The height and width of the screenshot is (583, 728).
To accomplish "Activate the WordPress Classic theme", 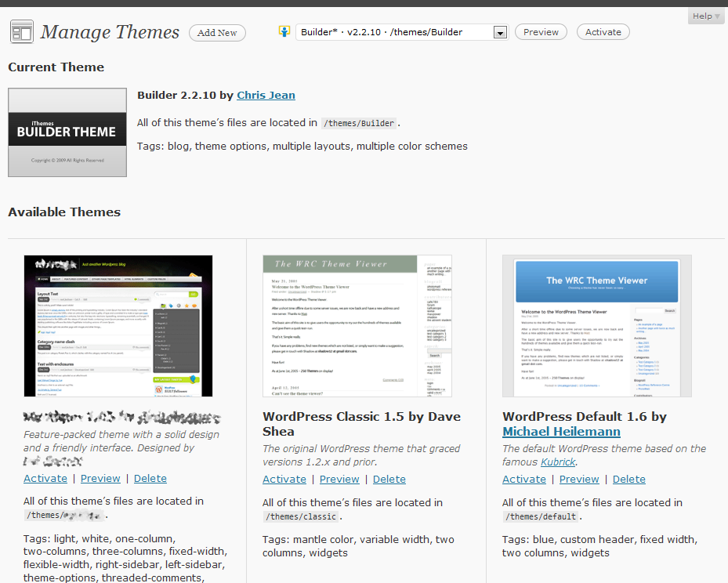I will 284,479.
